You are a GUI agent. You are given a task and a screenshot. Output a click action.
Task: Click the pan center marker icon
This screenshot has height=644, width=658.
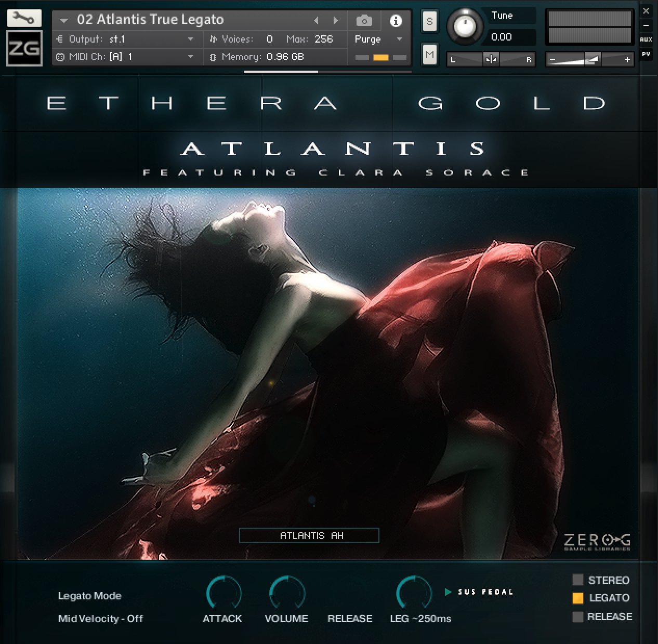pos(491,60)
